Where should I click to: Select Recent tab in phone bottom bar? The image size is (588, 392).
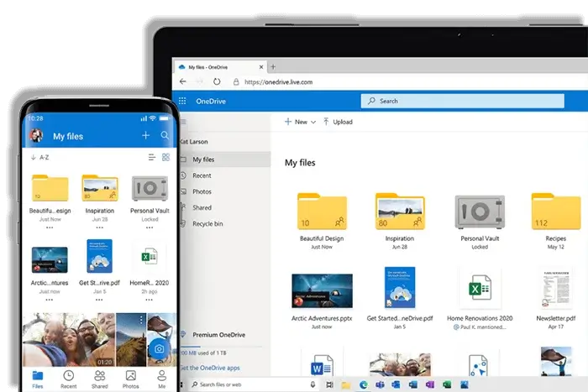click(69, 379)
